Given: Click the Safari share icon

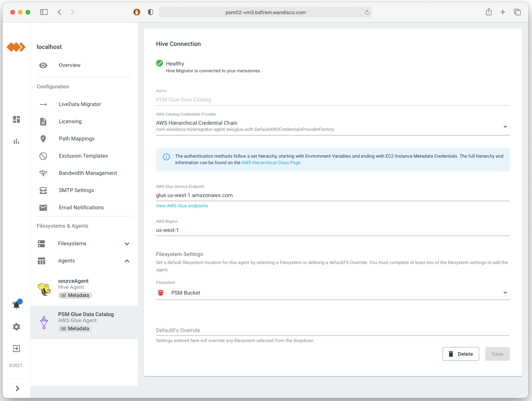Looking at the screenshot, I should 489,12.
